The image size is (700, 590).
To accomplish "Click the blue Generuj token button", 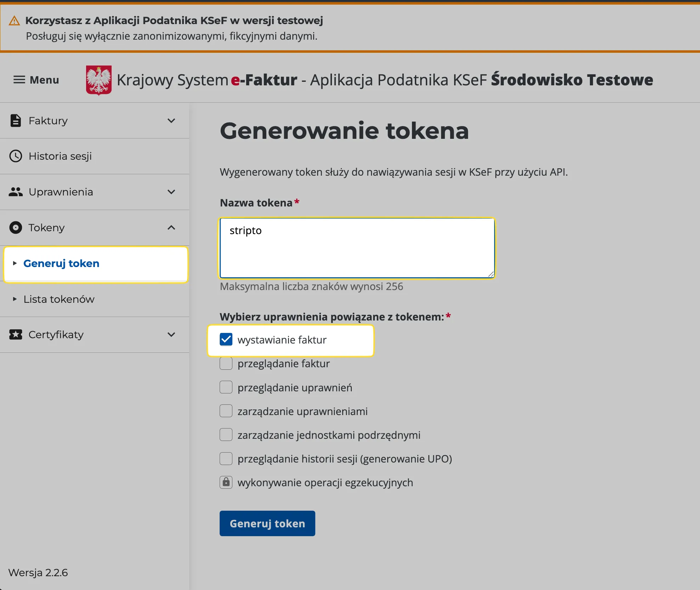I will (267, 523).
